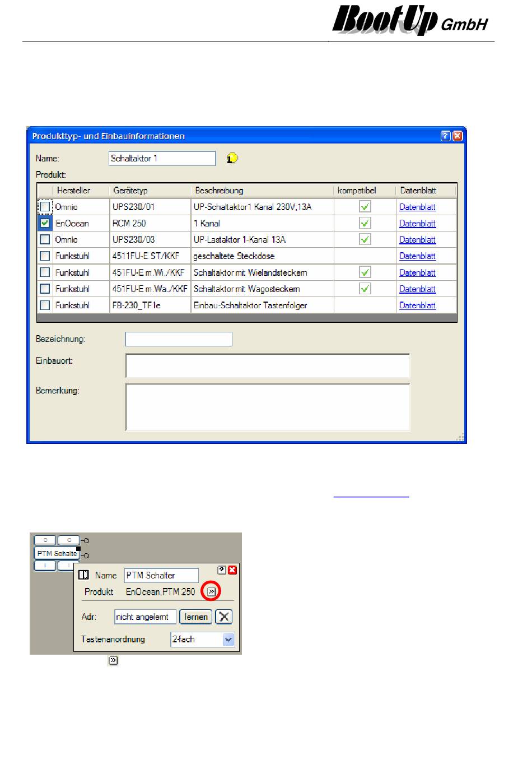Click the compatibility checkmark for 451FU-E m.Wi./KKF
Screen dimensions: 532x778
(365, 272)
